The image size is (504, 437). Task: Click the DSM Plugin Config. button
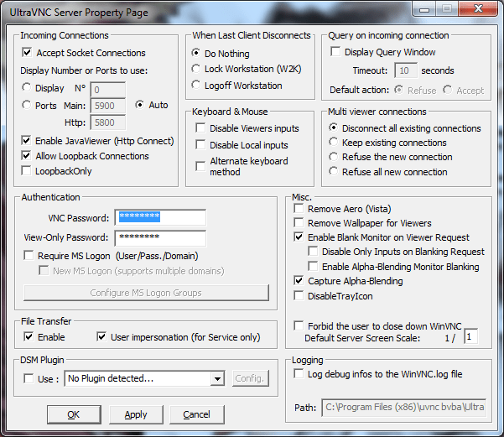pos(251,378)
